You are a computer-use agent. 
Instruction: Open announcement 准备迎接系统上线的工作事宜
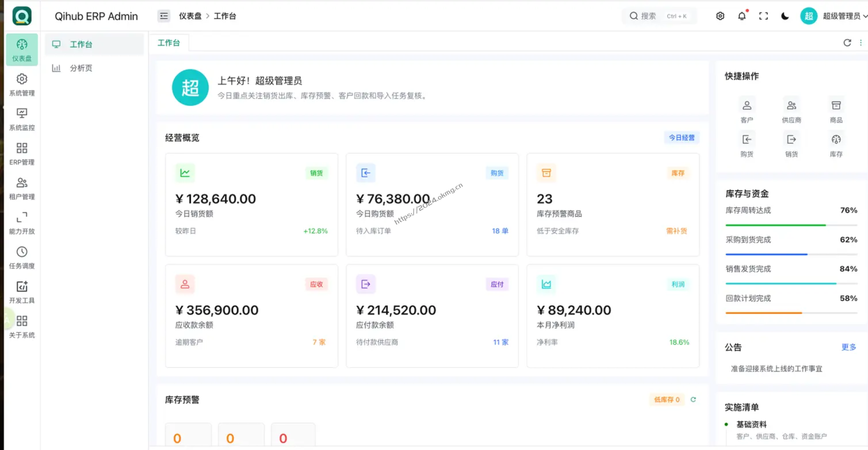[x=776, y=368]
